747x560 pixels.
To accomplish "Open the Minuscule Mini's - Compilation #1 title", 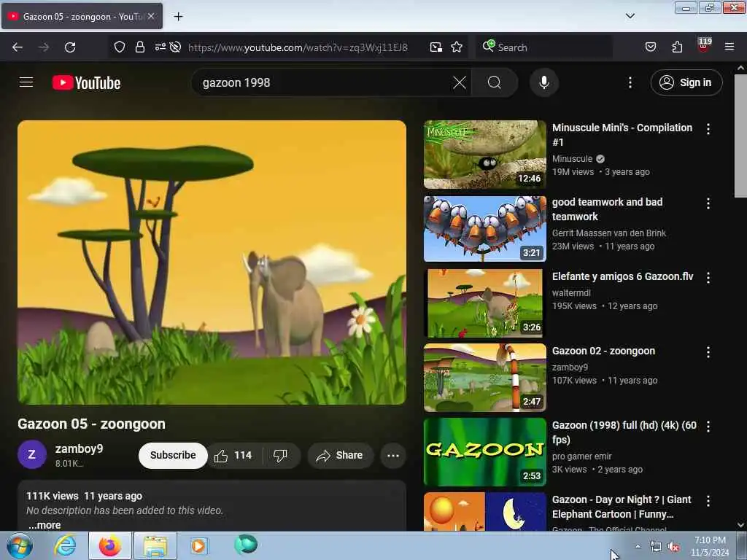I will tap(622, 135).
